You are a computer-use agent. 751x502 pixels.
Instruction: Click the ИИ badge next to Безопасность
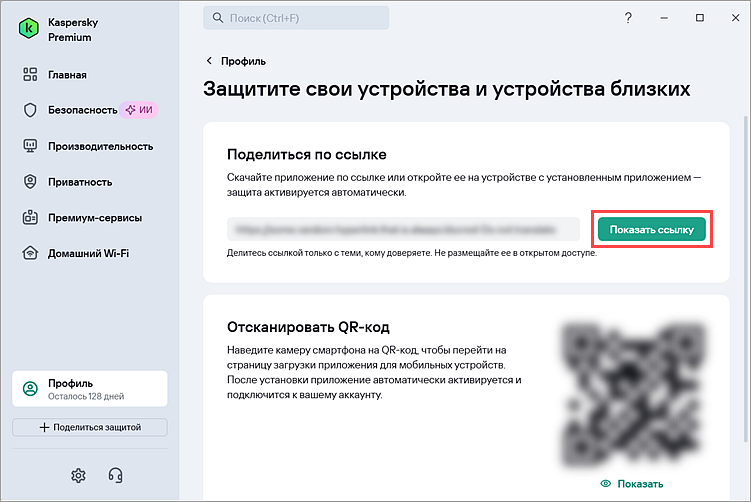point(139,110)
